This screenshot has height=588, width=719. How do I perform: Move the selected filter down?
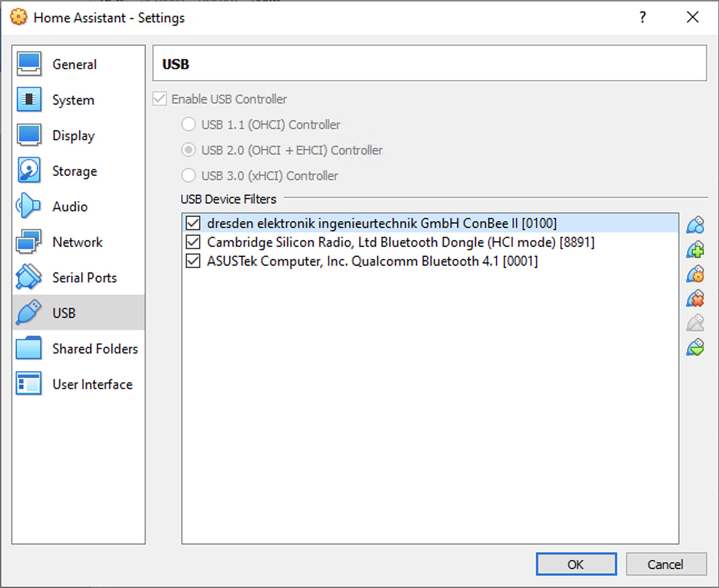695,348
